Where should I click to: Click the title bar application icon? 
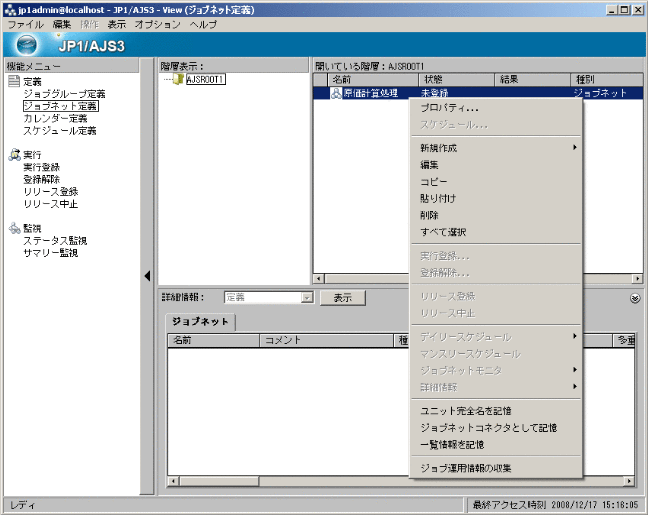tap(9, 10)
